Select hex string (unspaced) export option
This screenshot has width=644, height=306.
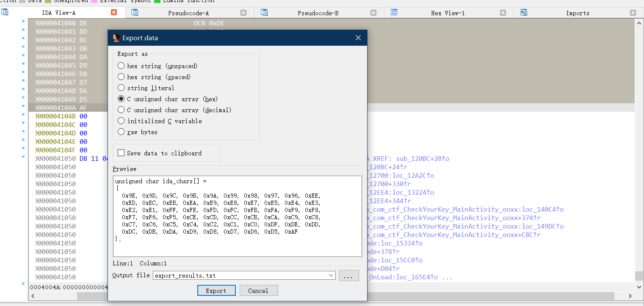[x=121, y=66]
